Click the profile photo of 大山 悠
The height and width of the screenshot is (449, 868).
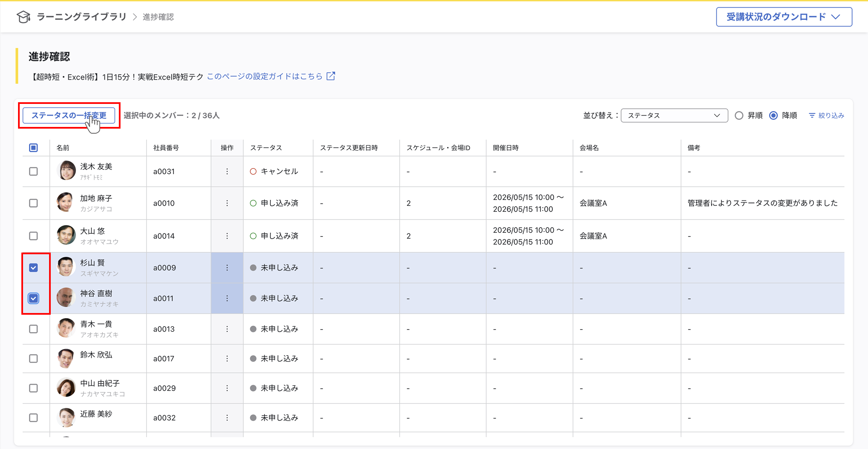66,236
